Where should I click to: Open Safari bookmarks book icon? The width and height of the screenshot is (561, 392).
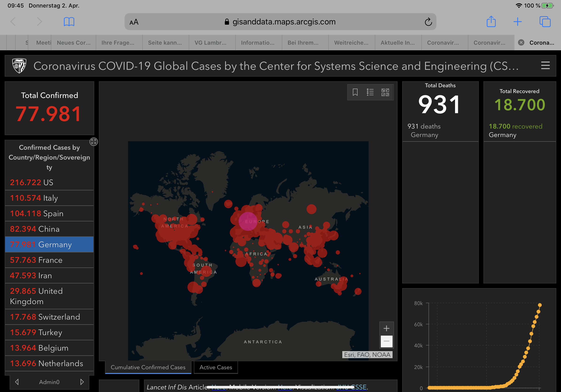coord(69,22)
